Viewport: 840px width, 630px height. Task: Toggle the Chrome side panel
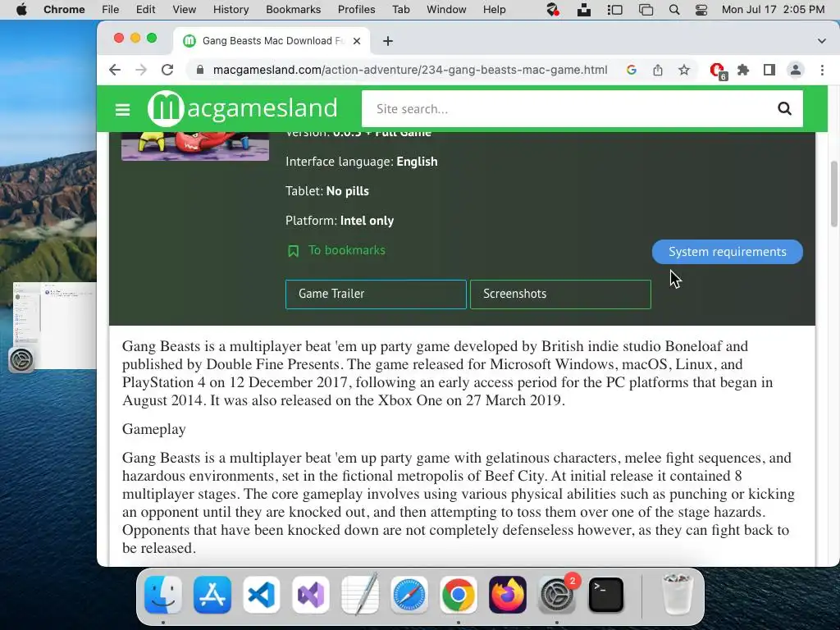tap(769, 70)
